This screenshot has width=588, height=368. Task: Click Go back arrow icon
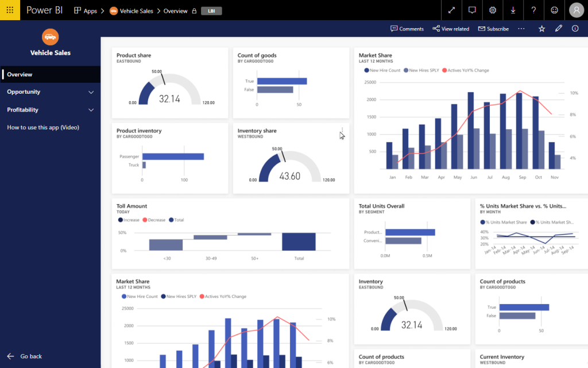[x=10, y=356]
